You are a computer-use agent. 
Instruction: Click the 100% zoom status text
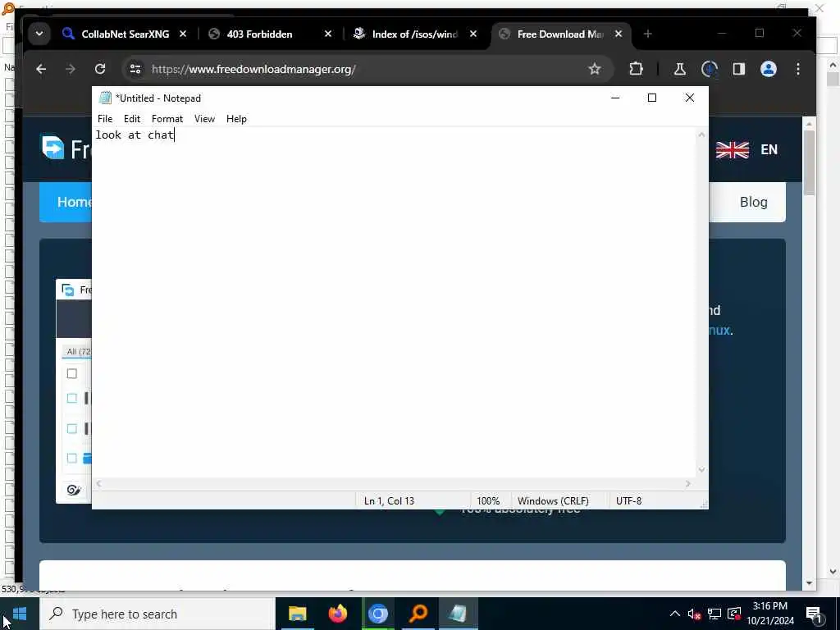pos(488,501)
